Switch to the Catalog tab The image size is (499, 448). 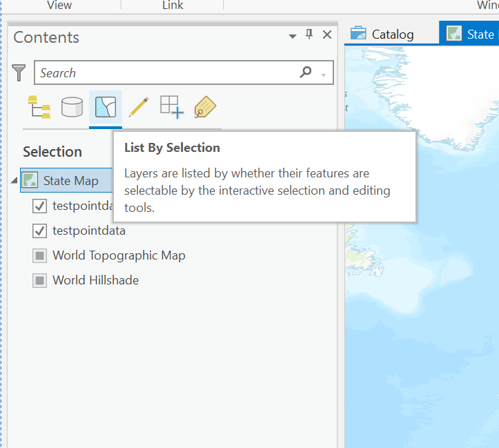point(382,34)
